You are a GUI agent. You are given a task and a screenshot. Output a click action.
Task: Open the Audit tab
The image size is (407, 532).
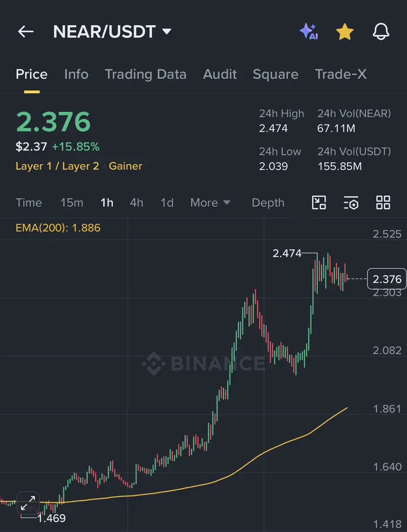click(220, 74)
